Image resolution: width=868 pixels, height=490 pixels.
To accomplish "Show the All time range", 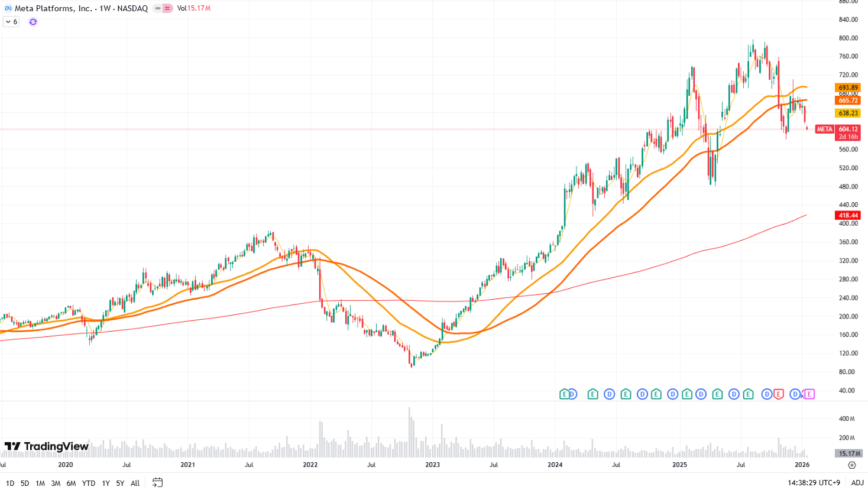I will (x=135, y=483).
